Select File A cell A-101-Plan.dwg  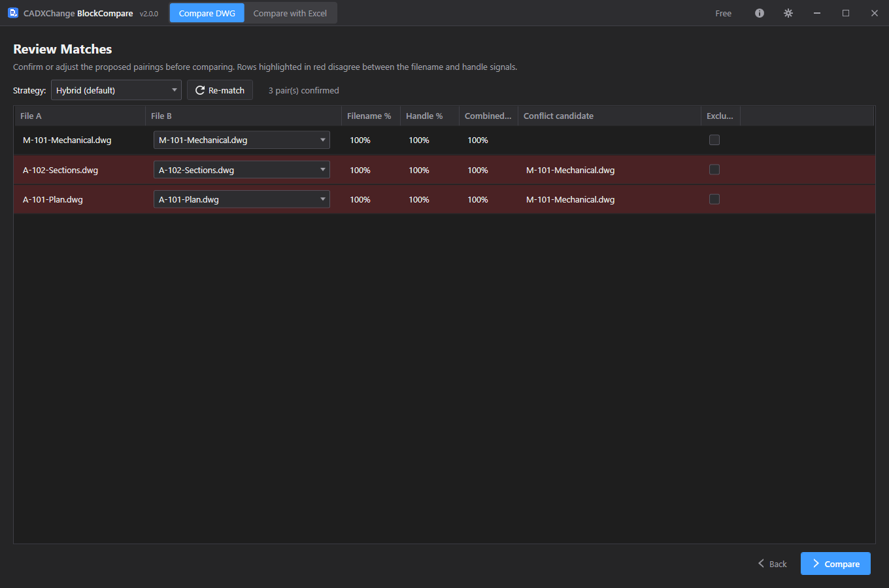53,199
